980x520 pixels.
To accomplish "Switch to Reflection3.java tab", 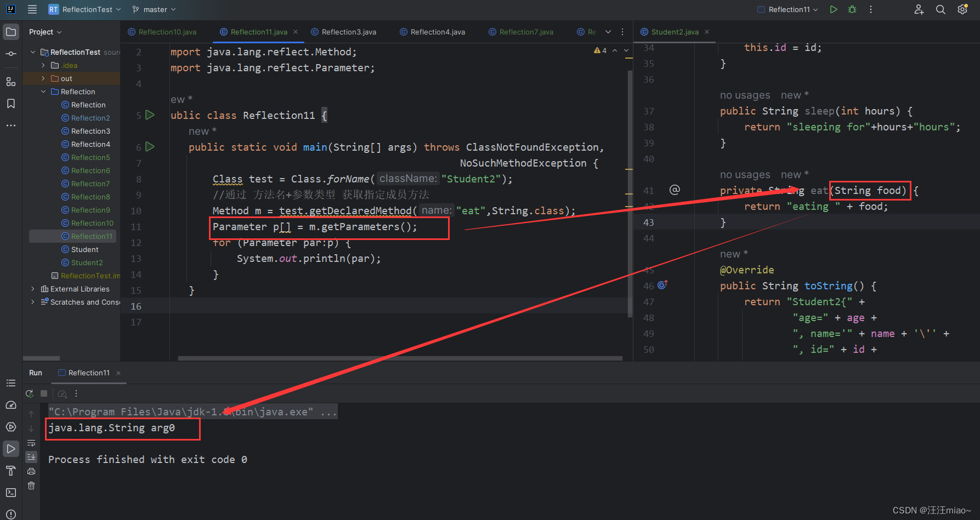I will point(344,32).
